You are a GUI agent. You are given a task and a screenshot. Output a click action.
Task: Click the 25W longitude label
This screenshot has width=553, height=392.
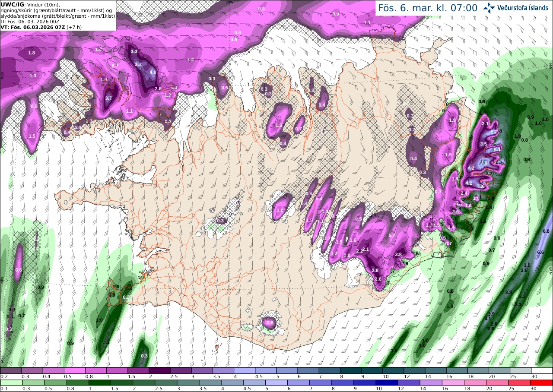click(2, 358)
